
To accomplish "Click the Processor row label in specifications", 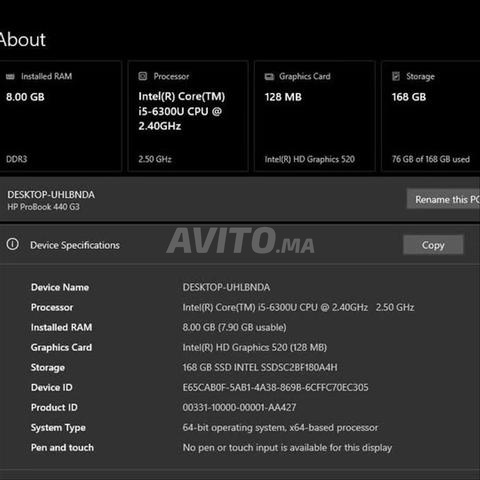I will click(52, 307).
